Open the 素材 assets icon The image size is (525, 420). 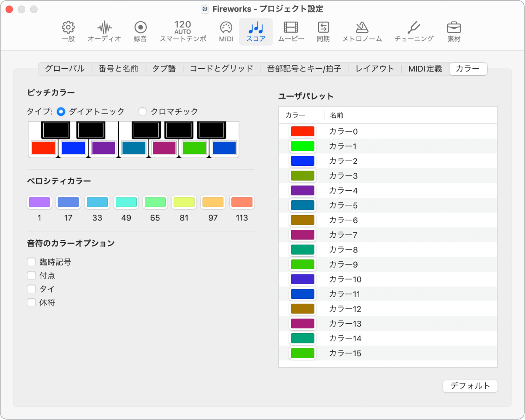[454, 31]
